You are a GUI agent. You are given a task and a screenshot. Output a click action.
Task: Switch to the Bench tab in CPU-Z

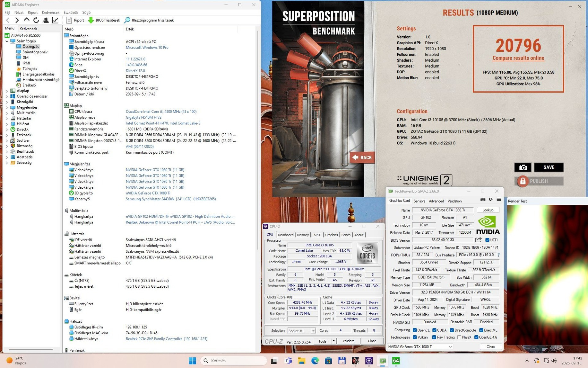pos(346,235)
